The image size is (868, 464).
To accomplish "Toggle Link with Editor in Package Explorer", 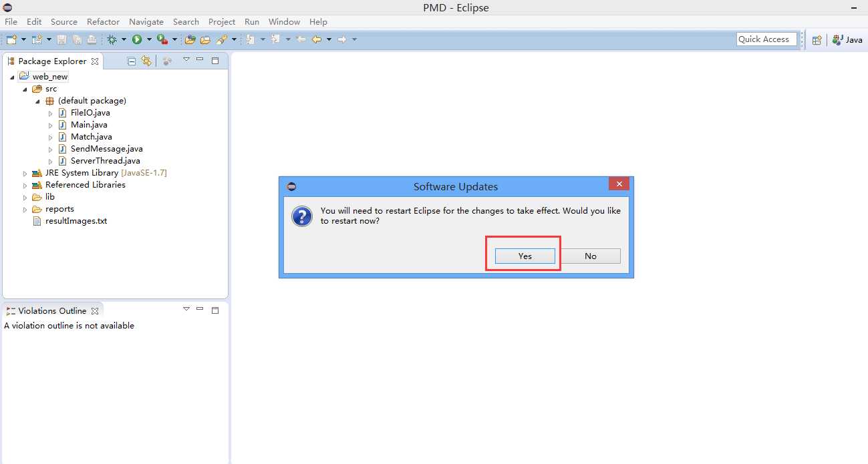I will (147, 61).
